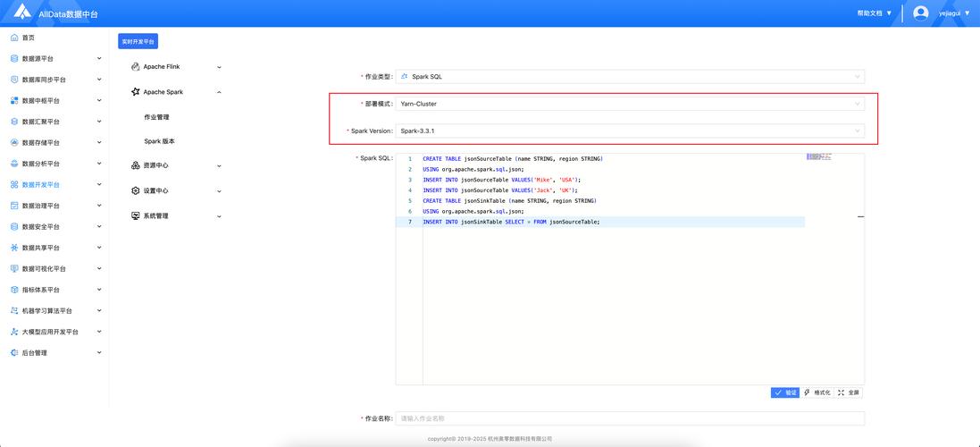Expand the 数据治理平台 chevron

coord(99,206)
